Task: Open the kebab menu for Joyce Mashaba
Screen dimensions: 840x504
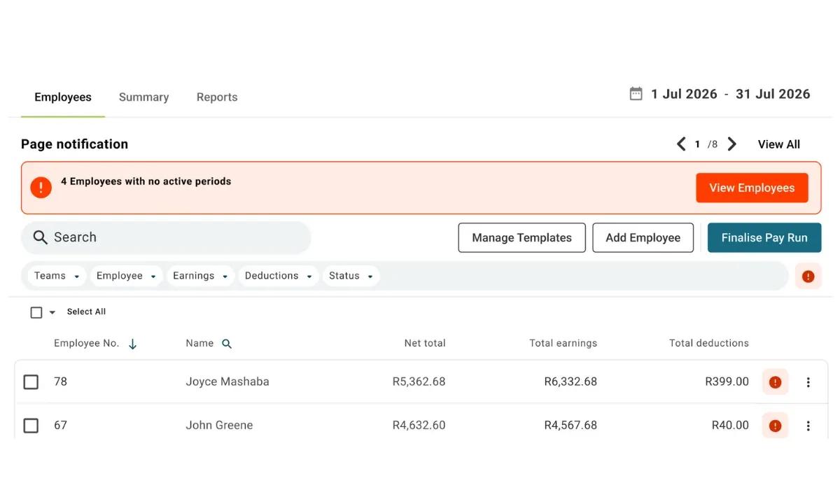Action: (808, 381)
